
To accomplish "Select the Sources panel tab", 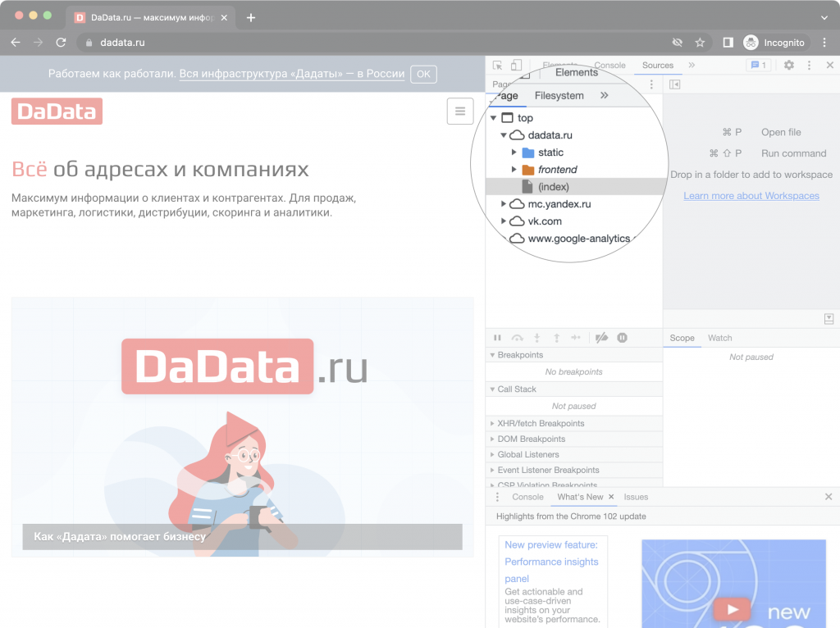I will click(658, 66).
